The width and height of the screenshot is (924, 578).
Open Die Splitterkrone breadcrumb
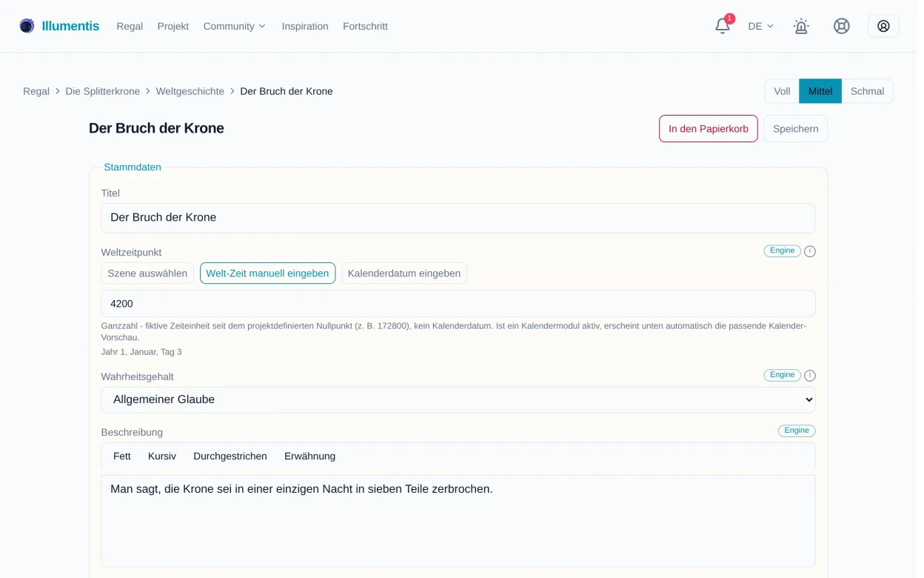click(x=102, y=91)
